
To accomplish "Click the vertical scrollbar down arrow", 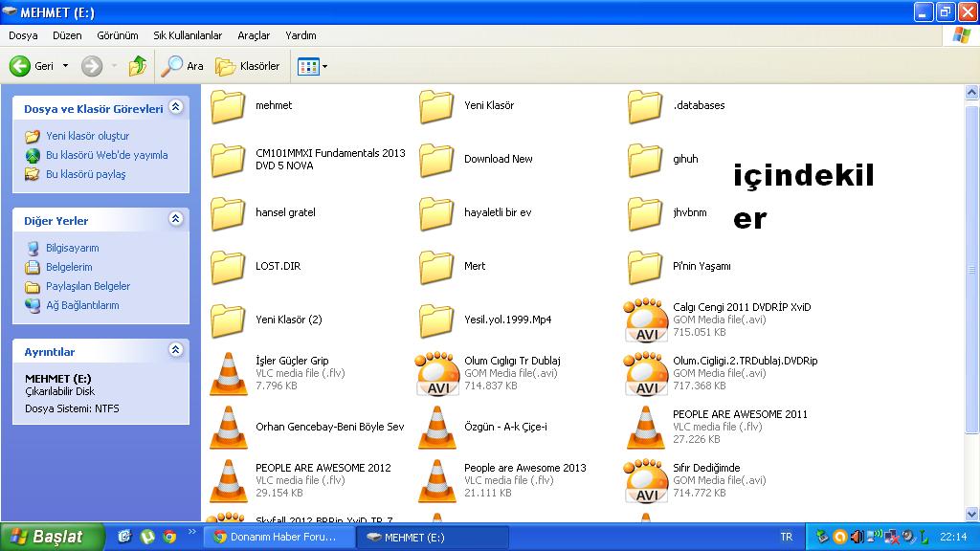I will pos(970,514).
